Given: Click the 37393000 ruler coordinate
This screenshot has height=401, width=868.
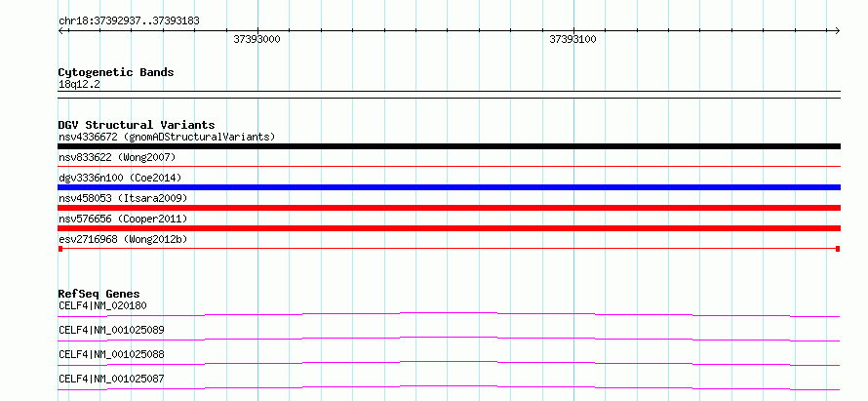Looking at the screenshot, I should point(256,39).
